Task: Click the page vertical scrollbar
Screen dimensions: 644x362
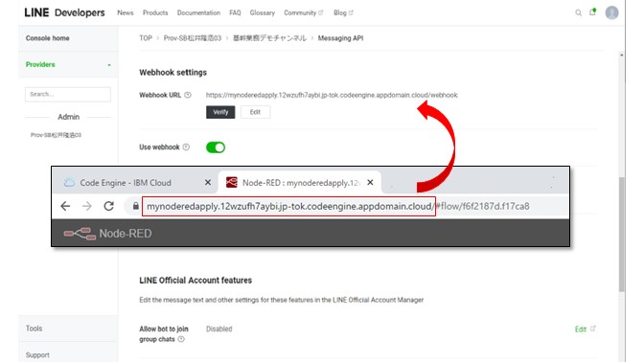Action: [622, 234]
